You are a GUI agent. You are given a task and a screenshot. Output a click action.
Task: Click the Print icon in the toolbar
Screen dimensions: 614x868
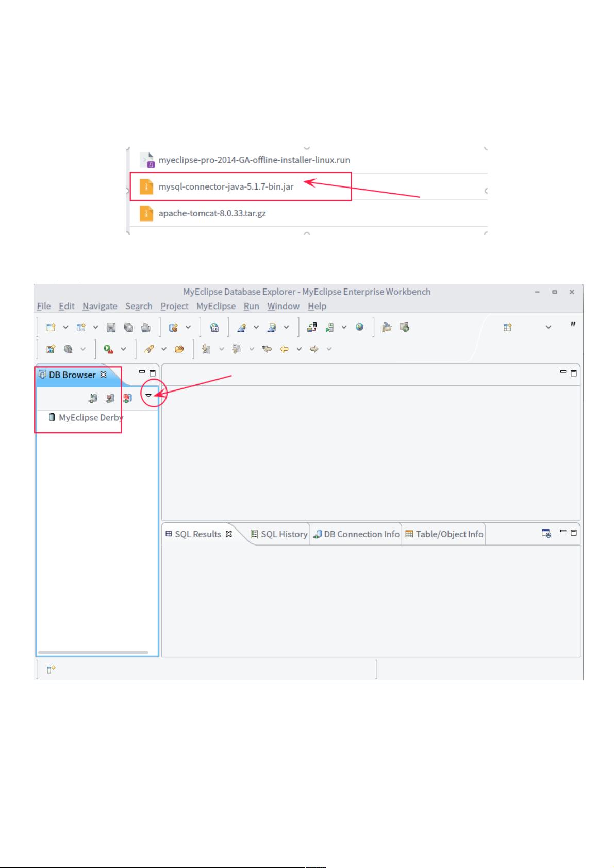(x=146, y=327)
